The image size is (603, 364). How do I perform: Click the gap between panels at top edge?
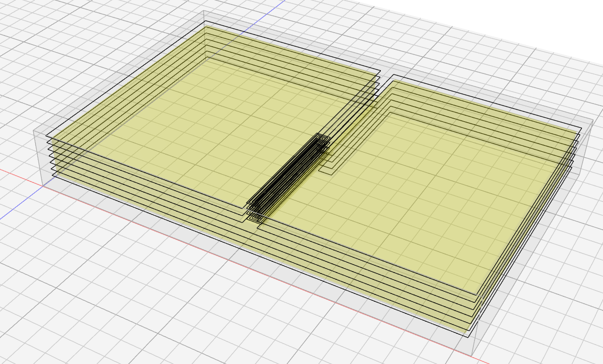coord(386,74)
